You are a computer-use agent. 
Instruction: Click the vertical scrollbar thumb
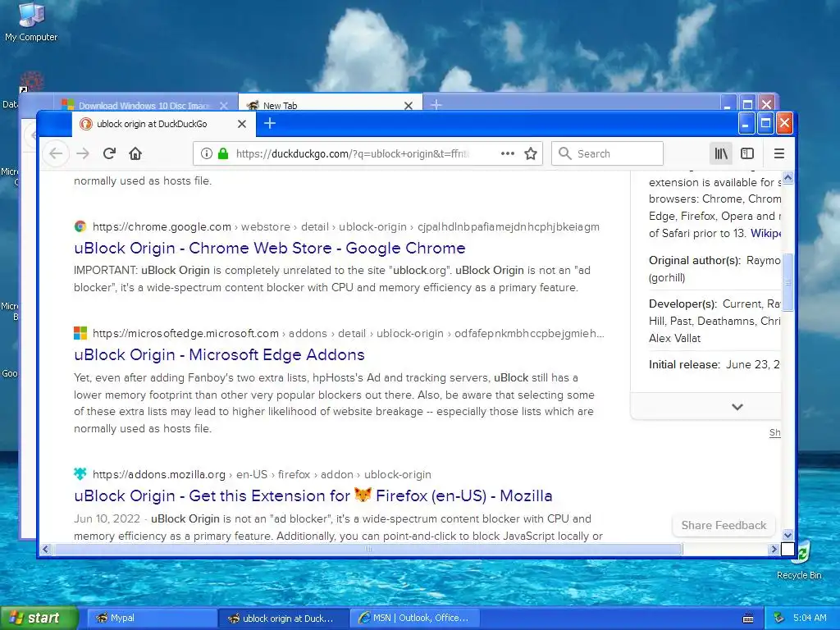click(x=787, y=282)
